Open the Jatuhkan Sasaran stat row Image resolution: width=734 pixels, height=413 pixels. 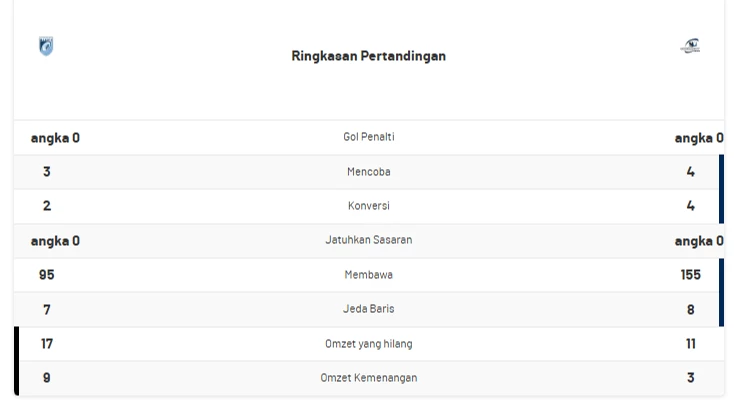[368, 240]
